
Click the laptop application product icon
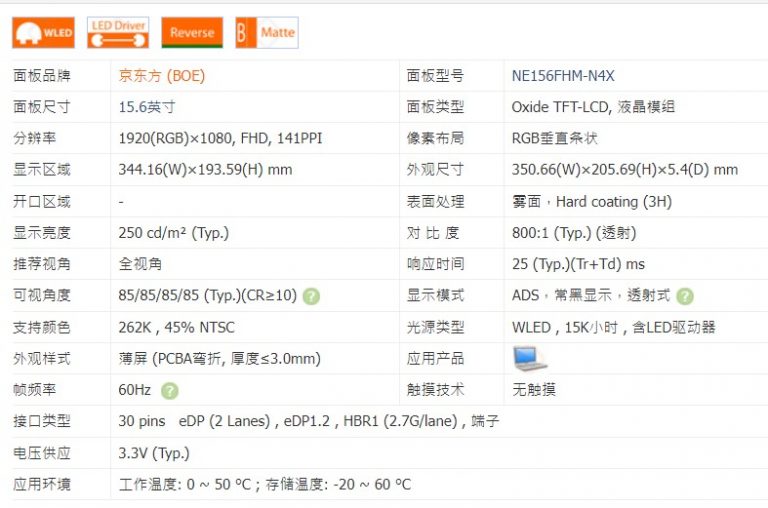click(529, 359)
